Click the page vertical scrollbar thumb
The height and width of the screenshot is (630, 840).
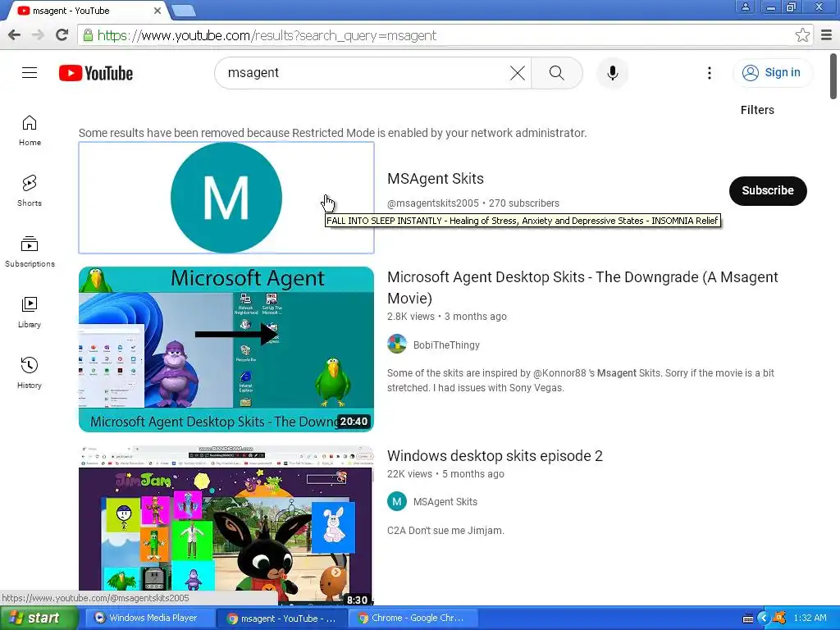833,76
